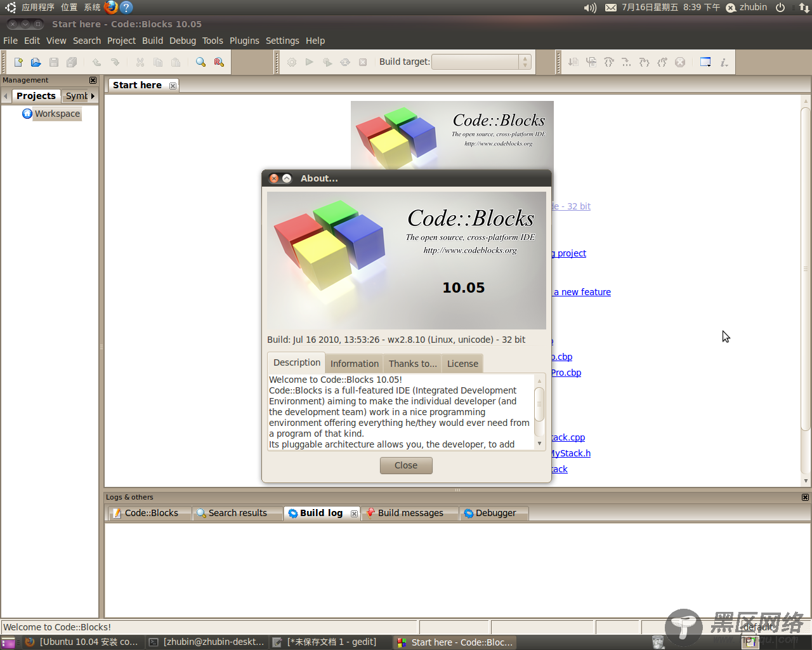Select the Description tab

coord(296,362)
